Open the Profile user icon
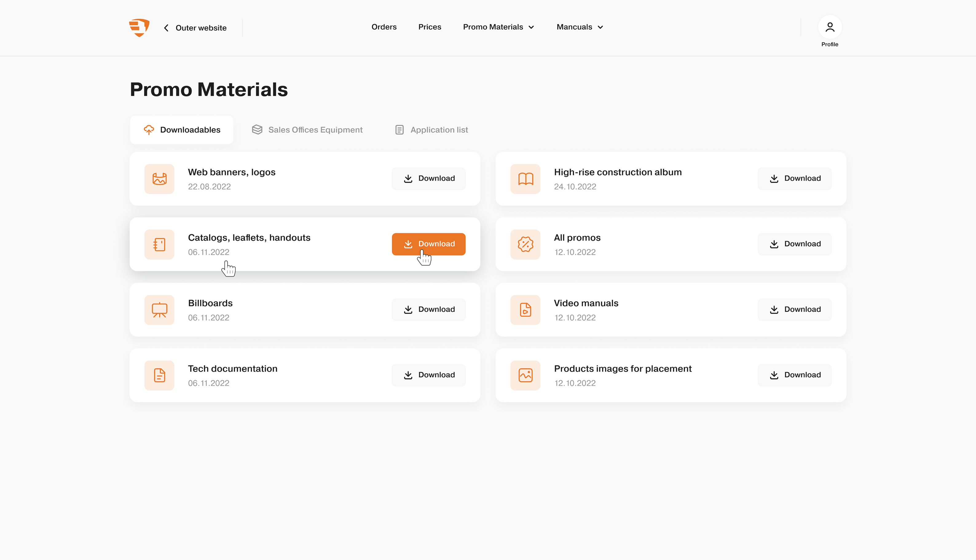This screenshot has width=976, height=560. click(x=829, y=27)
